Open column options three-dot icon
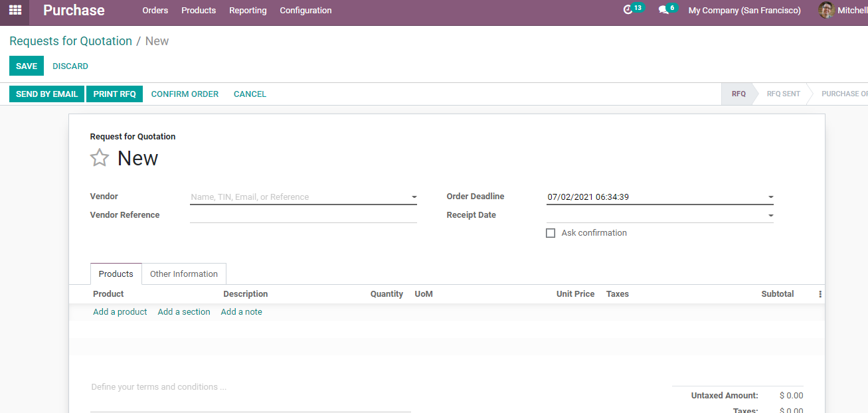 click(820, 294)
